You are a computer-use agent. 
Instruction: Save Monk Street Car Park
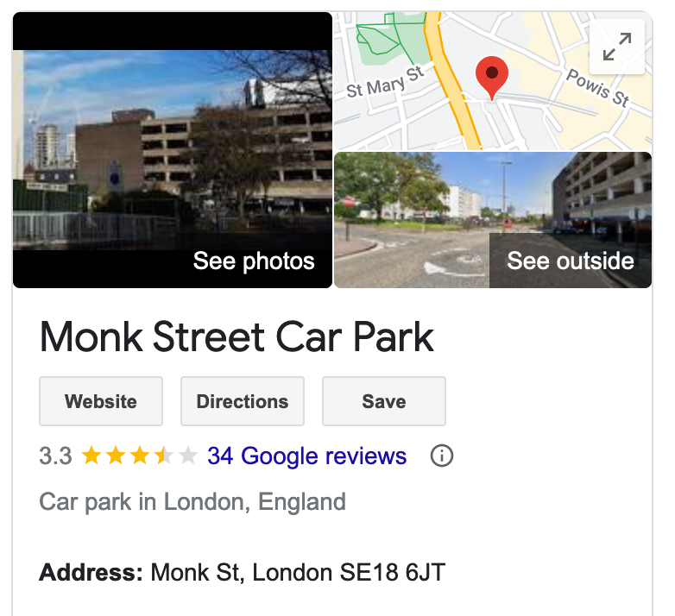pyautogui.click(x=384, y=401)
